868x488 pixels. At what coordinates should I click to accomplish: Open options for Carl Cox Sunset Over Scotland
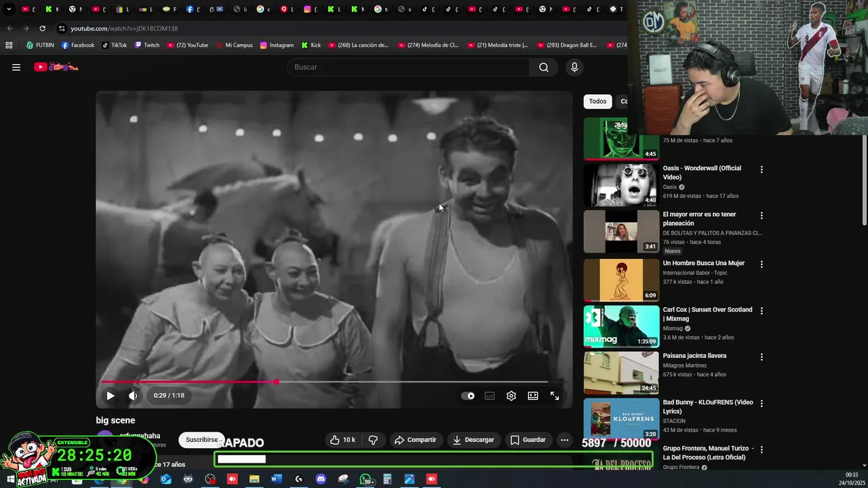762,310
